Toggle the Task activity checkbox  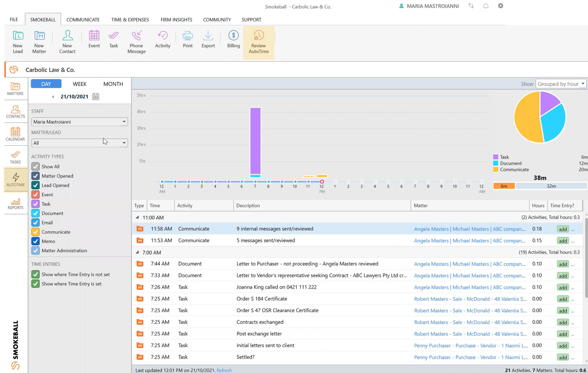tap(35, 204)
